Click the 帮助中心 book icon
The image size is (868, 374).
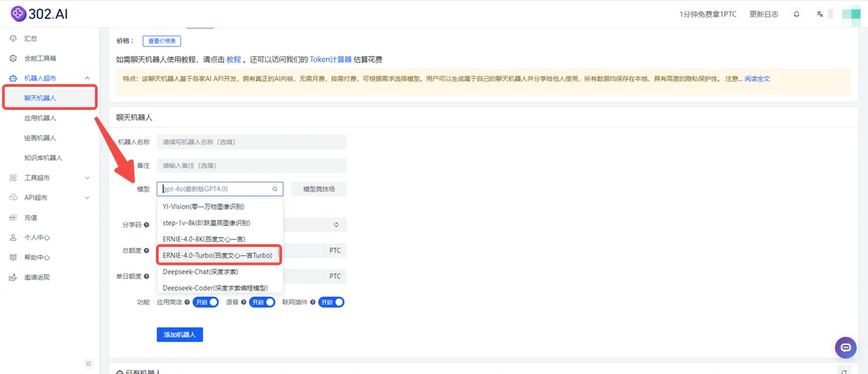coord(13,257)
